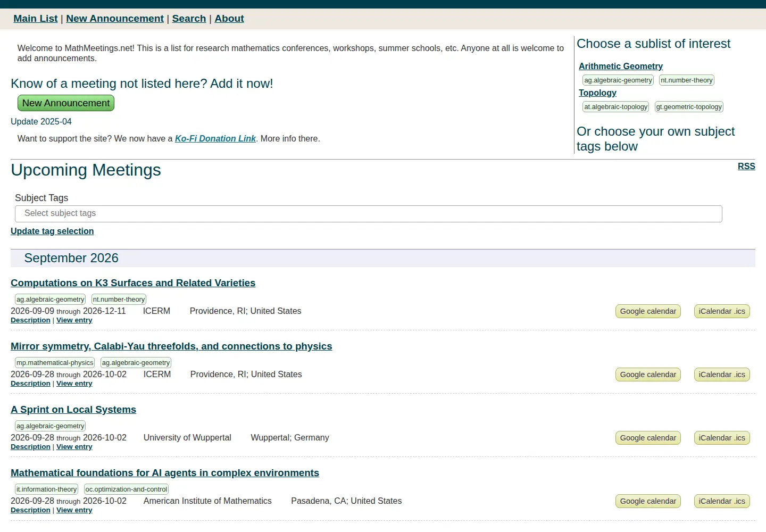Open A Sprint on Local Systems
Screen dimensions: 766x532
[x=73, y=410]
